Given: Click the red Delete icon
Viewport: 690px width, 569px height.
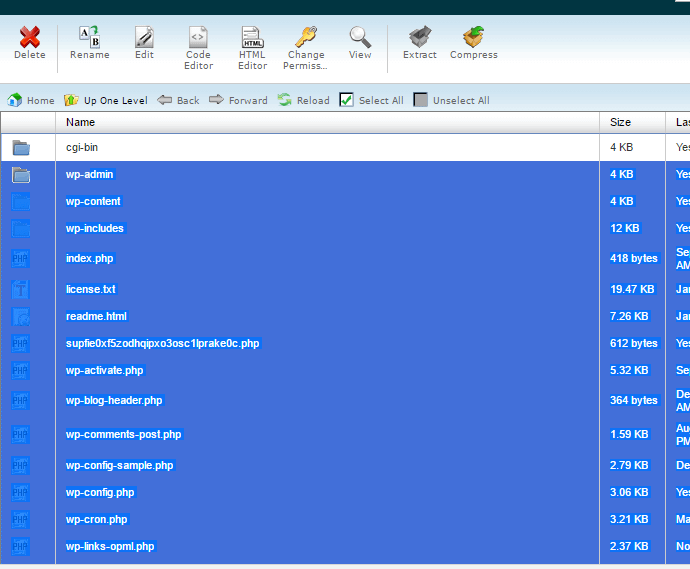Looking at the screenshot, I should 29,37.
